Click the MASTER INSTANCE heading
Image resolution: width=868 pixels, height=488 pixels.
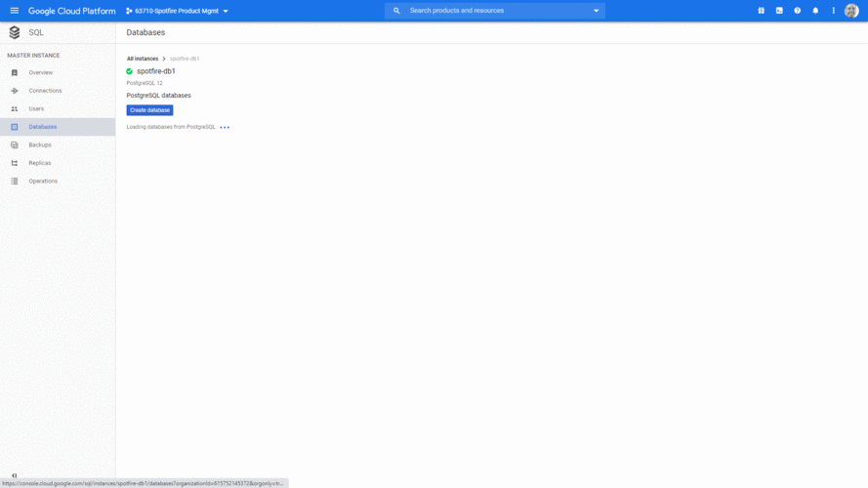click(33, 56)
